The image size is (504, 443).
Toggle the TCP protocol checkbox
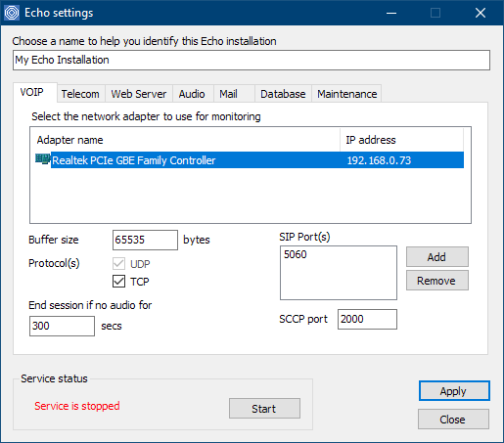(x=118, y=281)
